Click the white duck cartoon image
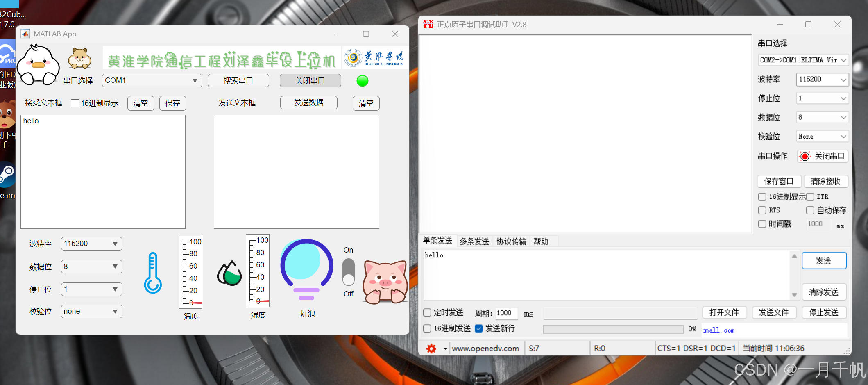868x385 pixels. (39, 64)
